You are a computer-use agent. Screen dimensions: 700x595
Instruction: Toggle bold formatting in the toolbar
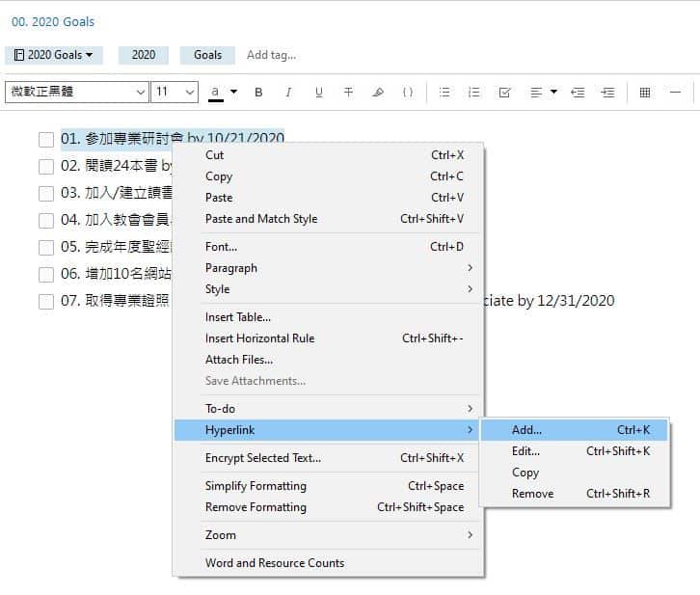pos(258,93)
